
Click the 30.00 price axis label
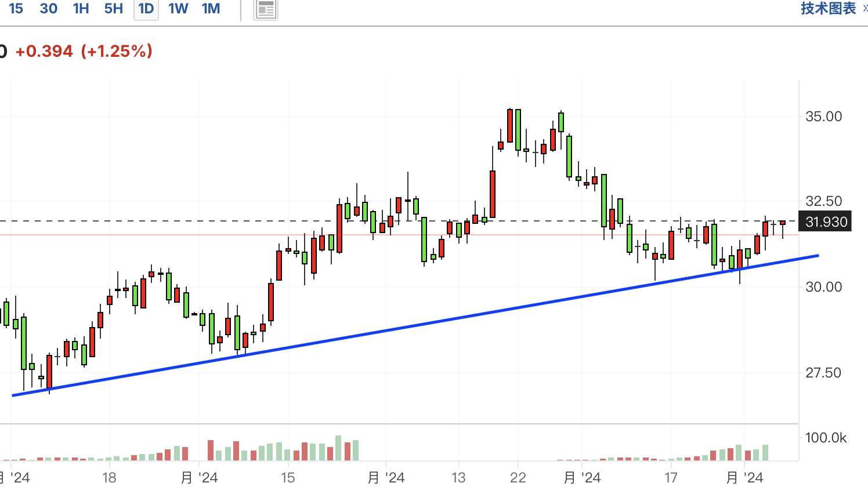tap(823, 287)
